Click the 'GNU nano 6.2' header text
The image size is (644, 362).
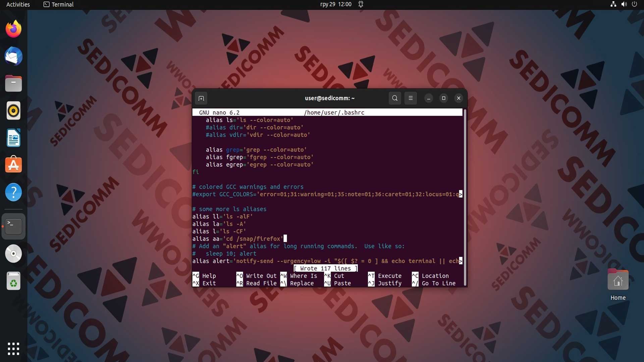click(219, 113)
